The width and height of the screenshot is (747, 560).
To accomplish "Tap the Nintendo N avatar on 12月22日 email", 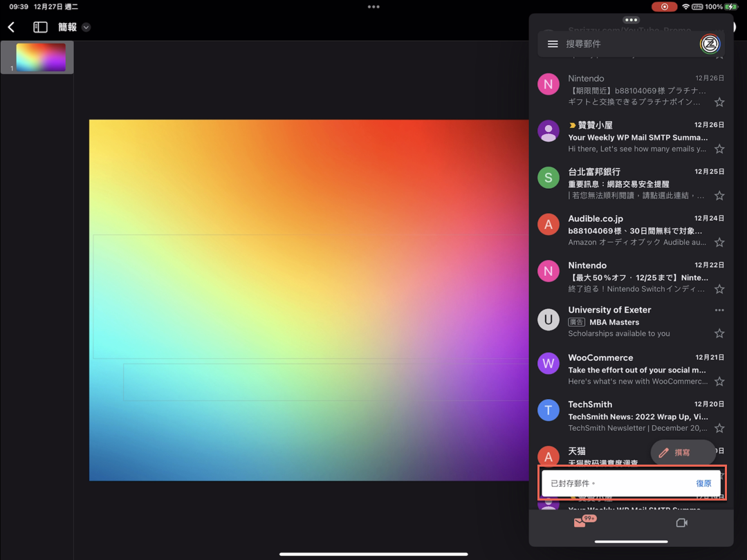I will (548, 271).
